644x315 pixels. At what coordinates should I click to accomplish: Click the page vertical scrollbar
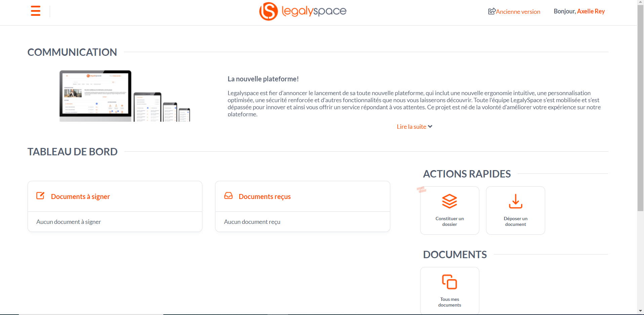[x=640, y=108]
